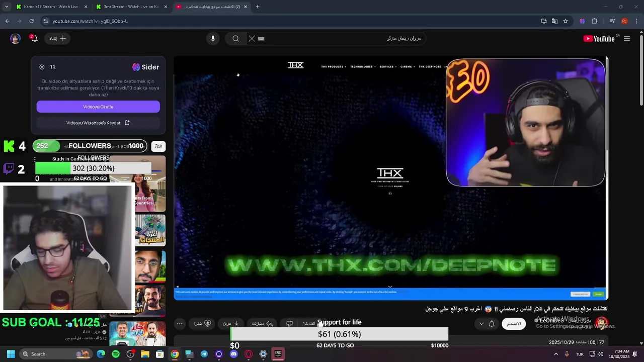The width and height of the screenshot is (644, 362).
Task: Expand THX Products menu in the video
Action: pyautogui.click(x=334, y=66)
